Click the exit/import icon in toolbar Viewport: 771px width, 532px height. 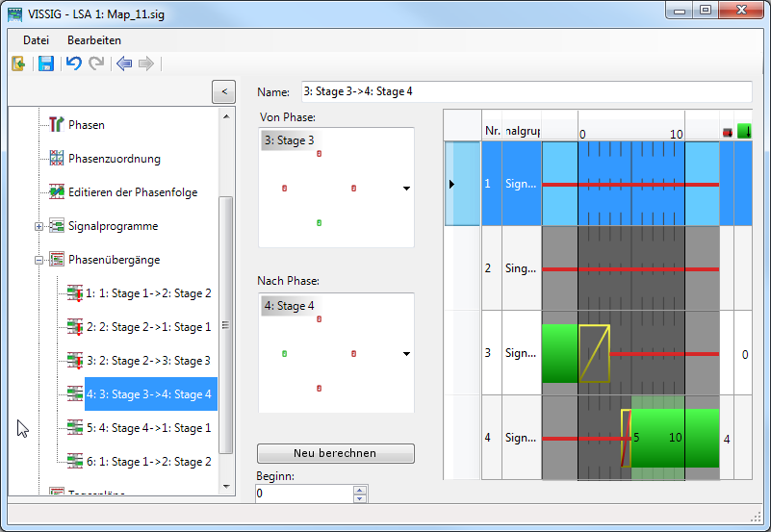pos(18,63)
